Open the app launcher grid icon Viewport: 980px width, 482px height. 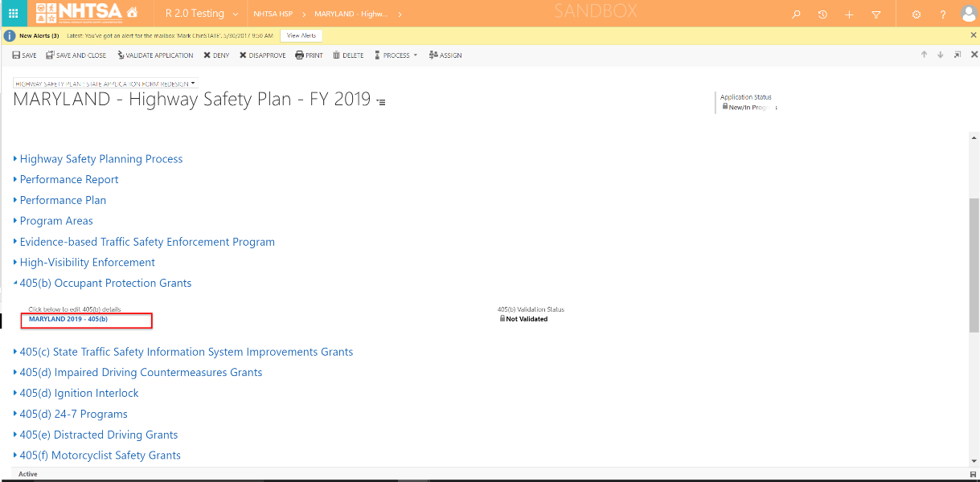click(x=14, y=14)
